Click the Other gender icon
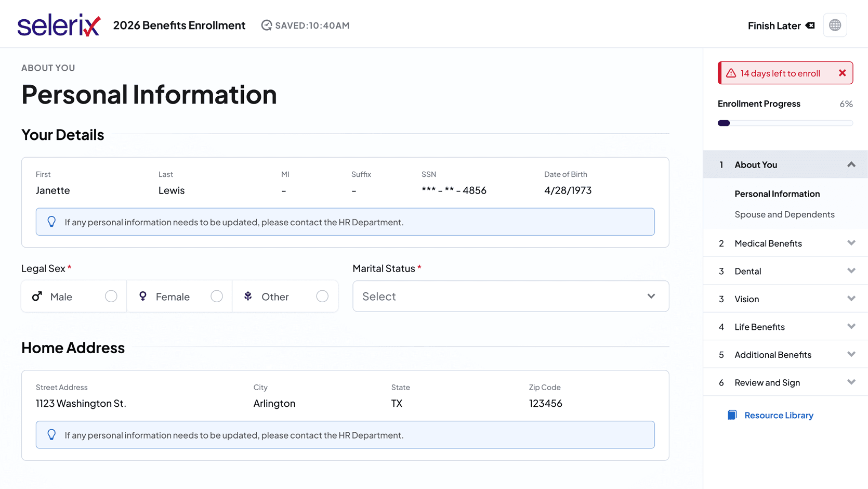 pos(248,297)
